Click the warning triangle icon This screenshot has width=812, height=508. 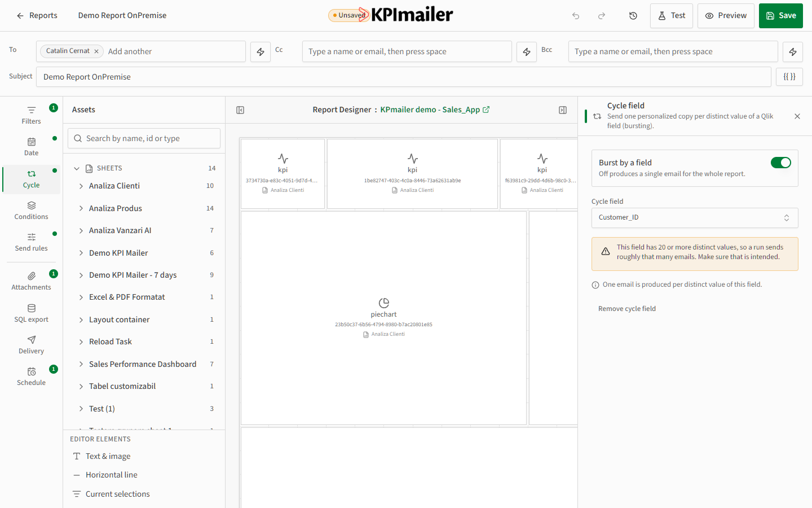point(606,252)
